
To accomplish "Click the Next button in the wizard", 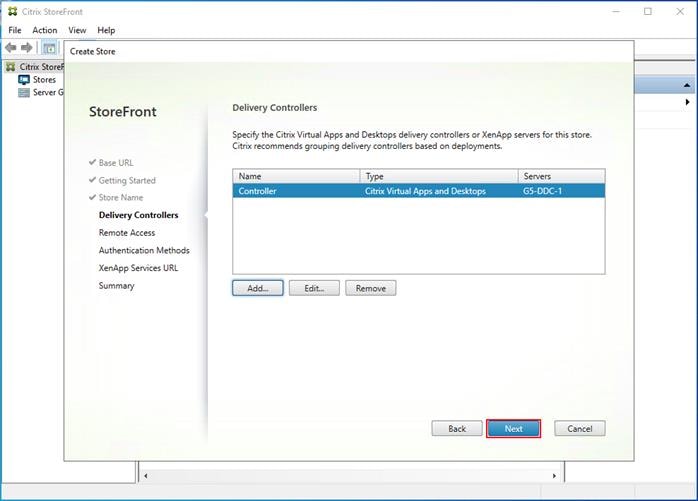I will [513, 428].
